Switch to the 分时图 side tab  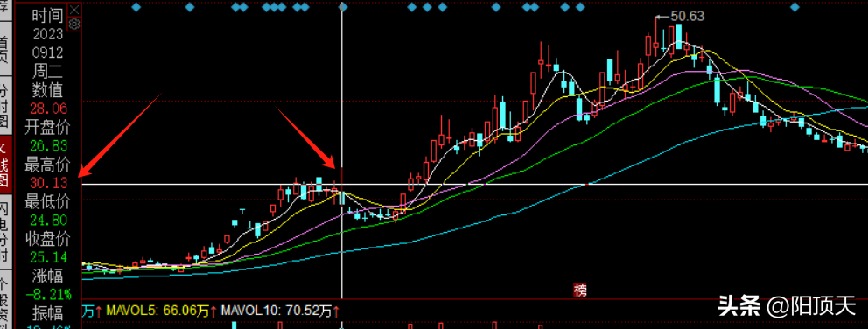[x=5, y=105]
